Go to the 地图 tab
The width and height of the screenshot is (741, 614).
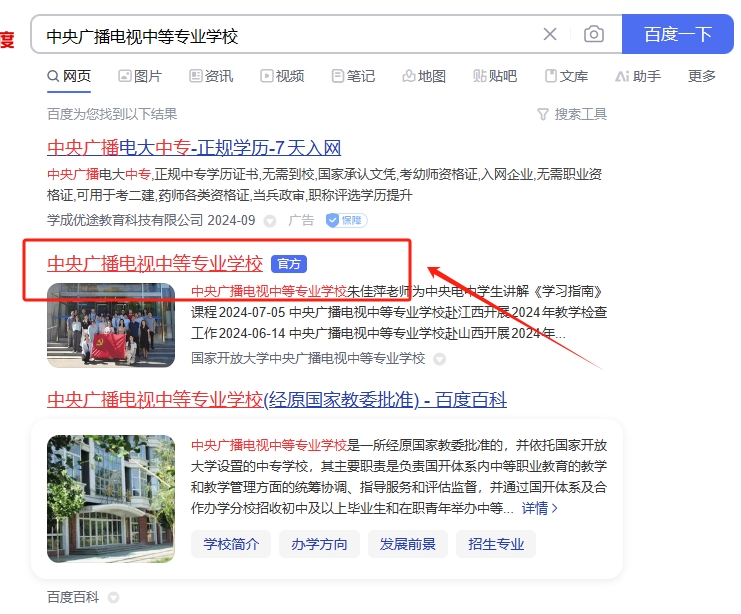click(424, 76)
